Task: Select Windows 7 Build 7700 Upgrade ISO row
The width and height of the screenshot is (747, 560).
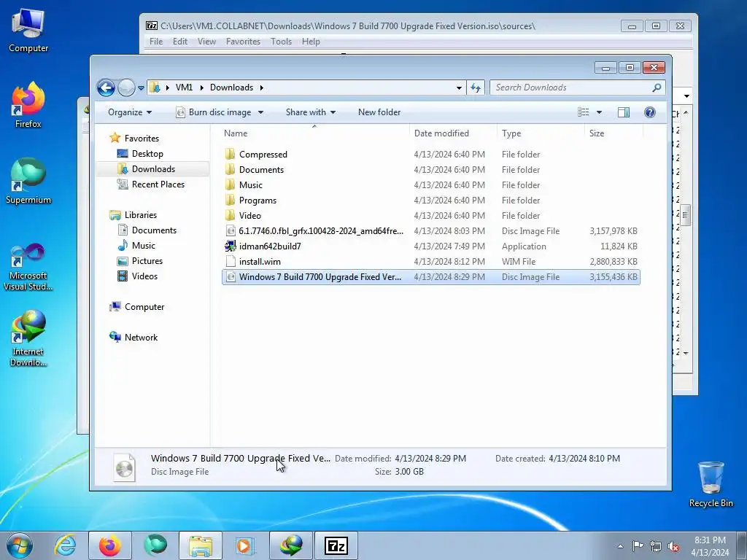Action: pos(430,277)
